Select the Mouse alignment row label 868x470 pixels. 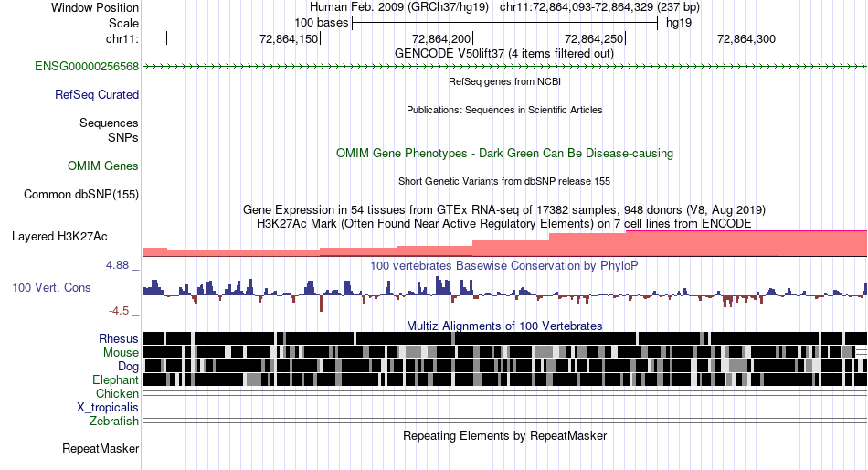tap(121, 353)
